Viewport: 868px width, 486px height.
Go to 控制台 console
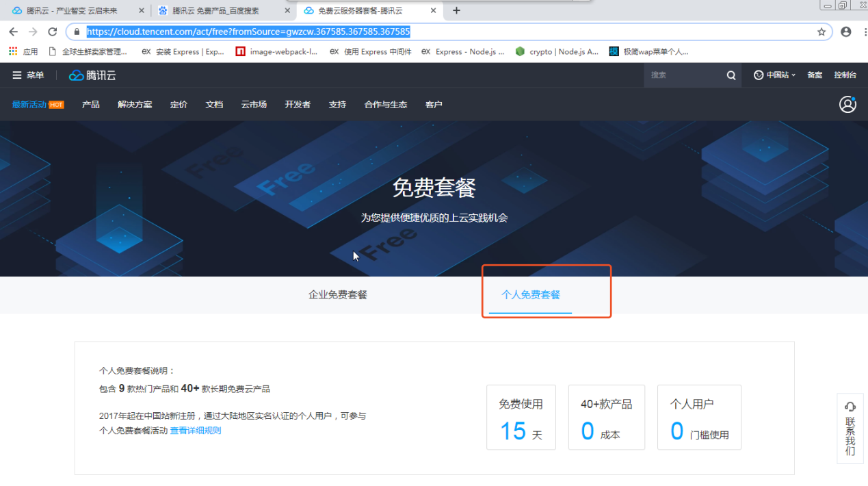[845, 75]
